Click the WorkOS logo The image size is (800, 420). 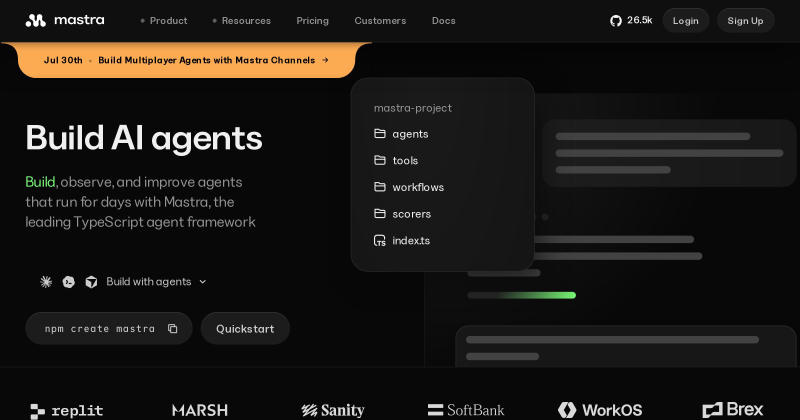600,410
